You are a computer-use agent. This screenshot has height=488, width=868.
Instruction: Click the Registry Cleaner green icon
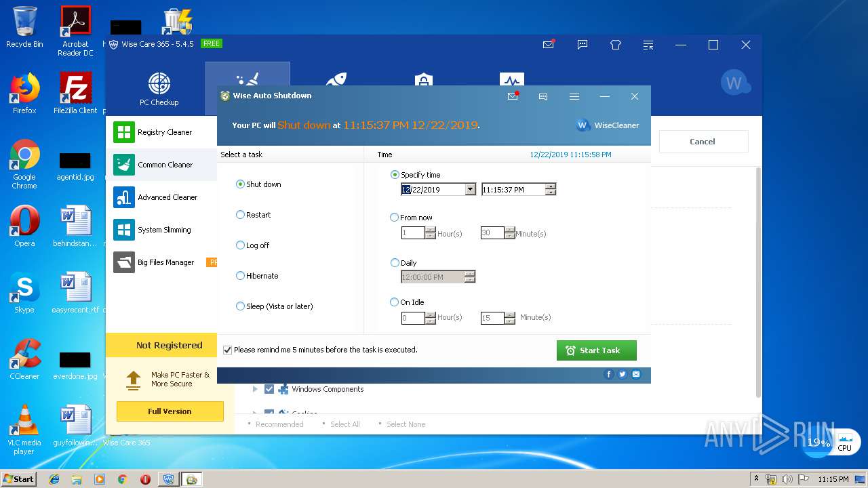(x=123, y=132)
